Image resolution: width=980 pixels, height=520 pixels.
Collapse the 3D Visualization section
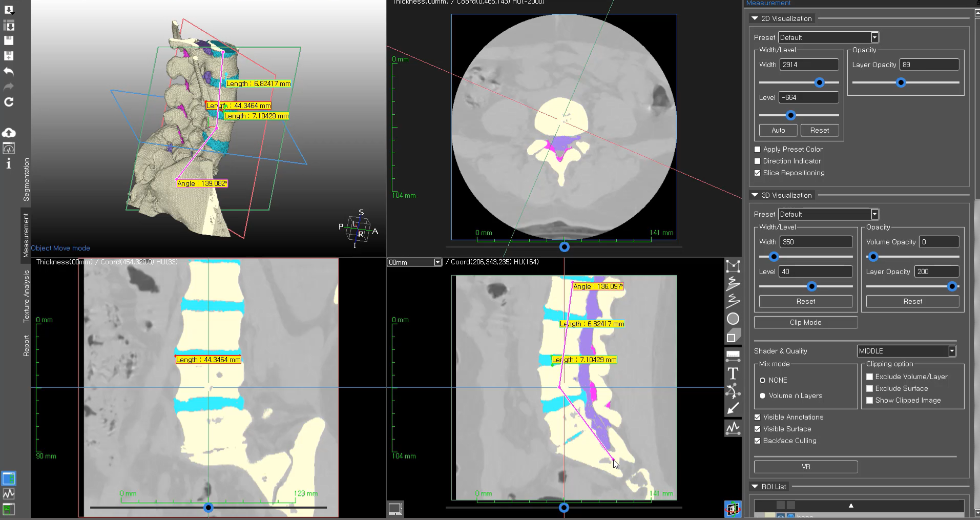(x=755, y=195)
